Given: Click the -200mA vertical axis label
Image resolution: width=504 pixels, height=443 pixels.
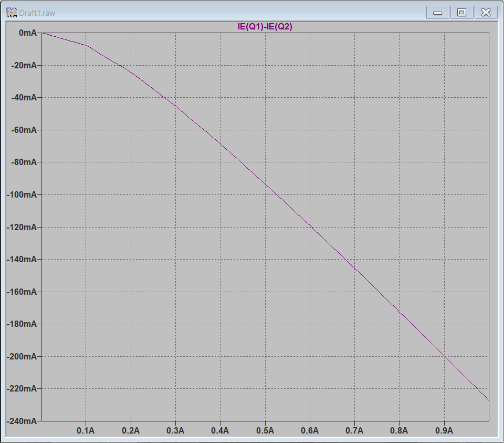Looking at the screenshot, I should coord(22,356).
